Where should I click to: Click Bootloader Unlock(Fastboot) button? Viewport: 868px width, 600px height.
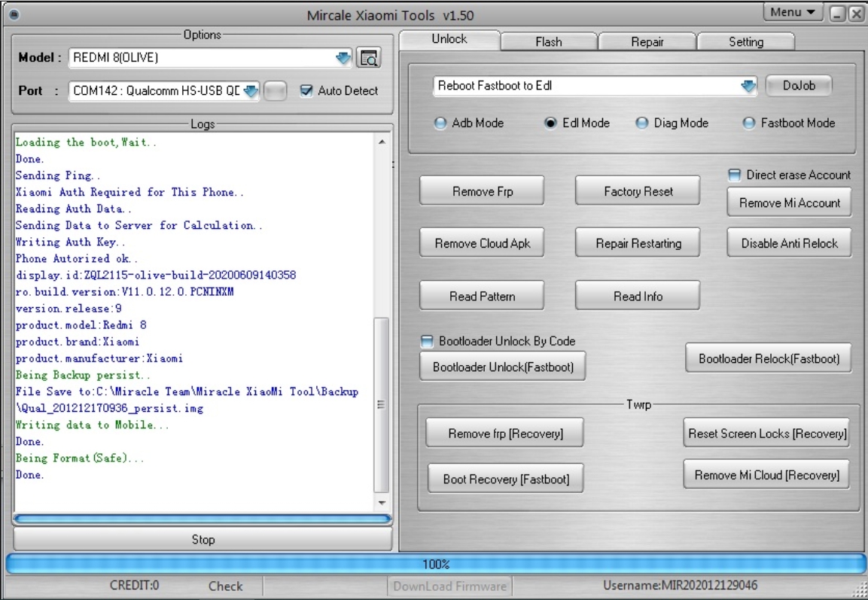coord(503,367)
